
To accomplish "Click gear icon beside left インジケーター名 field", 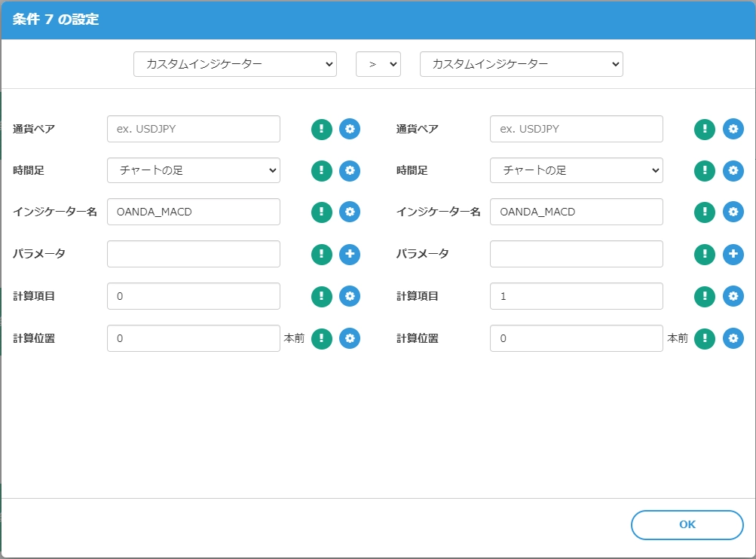I will tap(350, 212).
